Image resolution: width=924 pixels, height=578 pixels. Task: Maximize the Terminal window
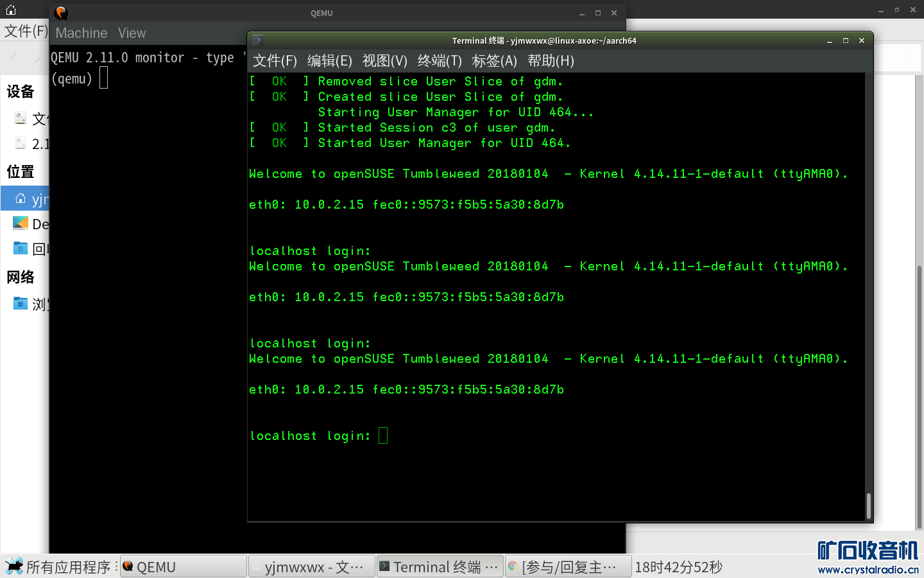tap(846, 40)
